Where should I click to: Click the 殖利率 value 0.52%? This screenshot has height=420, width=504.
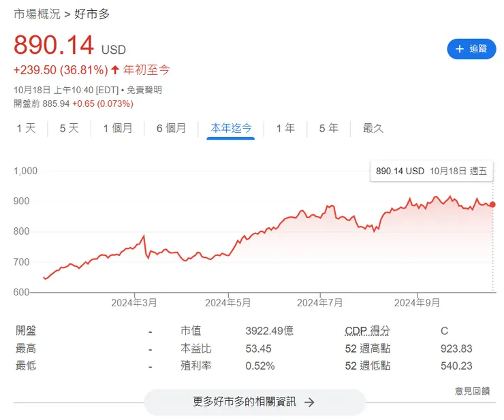pos(260,366)
